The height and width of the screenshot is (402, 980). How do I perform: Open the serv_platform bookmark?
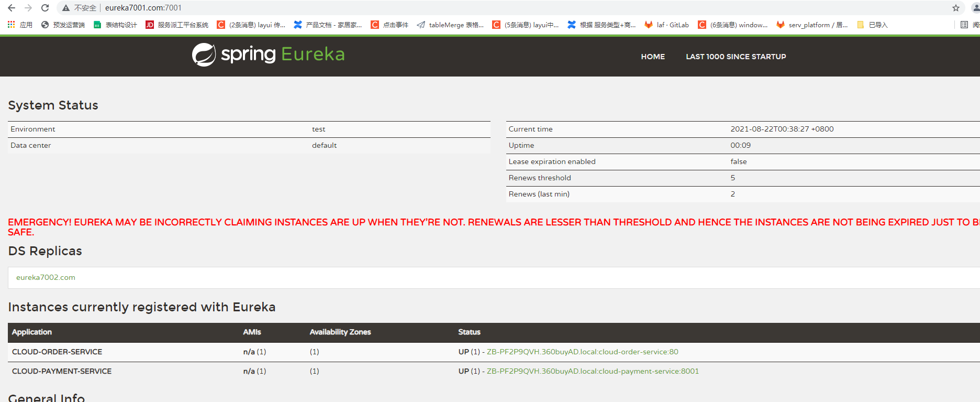(812, 25)
